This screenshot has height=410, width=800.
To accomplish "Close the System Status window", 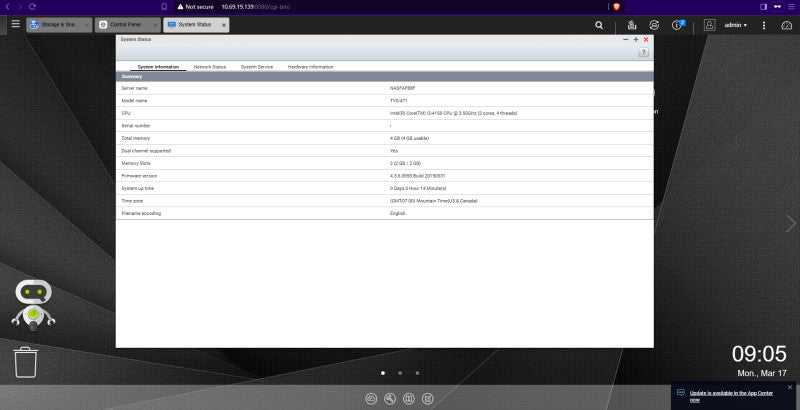I will (x=646, y=39).
